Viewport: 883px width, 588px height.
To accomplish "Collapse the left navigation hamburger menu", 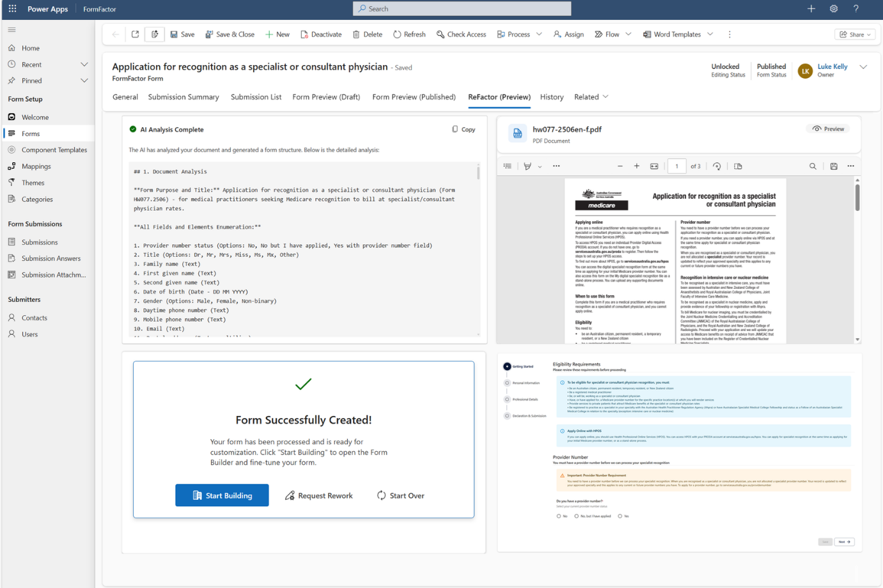I will 12,30.
